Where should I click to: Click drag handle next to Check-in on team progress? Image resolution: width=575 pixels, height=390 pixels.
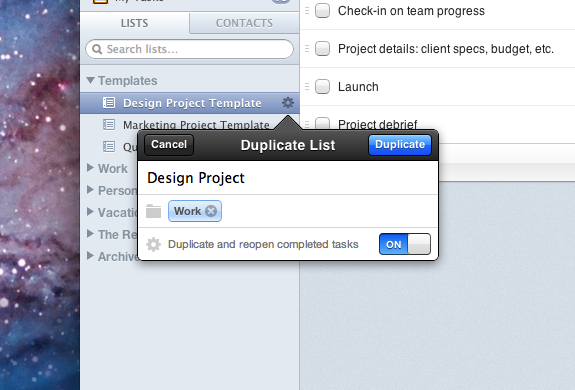pos(307,11)
